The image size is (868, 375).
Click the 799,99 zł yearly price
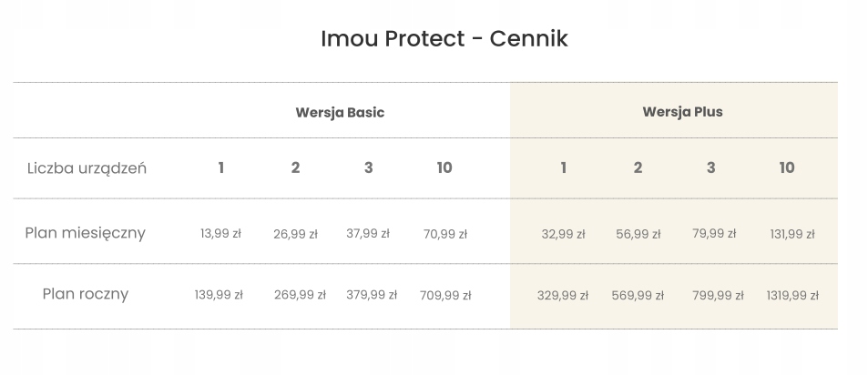coord(718,296)
